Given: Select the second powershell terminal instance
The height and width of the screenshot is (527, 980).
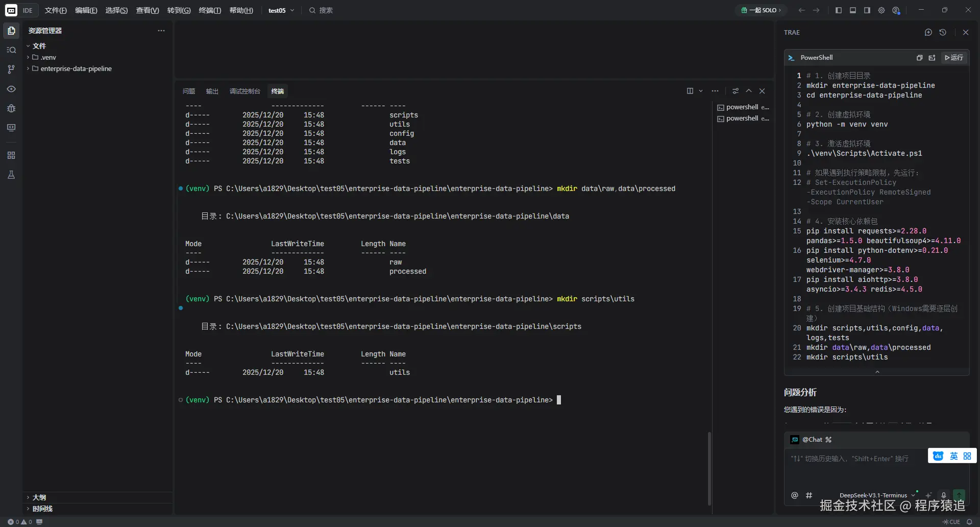Looking at the screenshot, I should click(x=743, y=118).
